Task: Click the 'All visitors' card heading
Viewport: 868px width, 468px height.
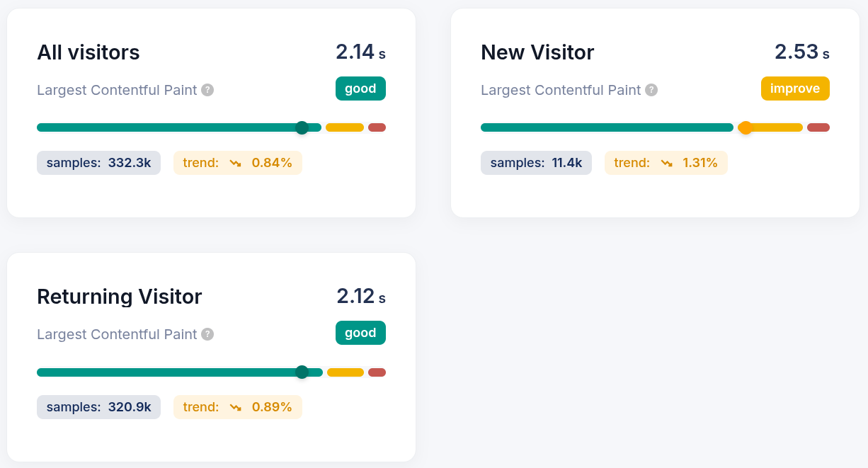Action: 88,52
